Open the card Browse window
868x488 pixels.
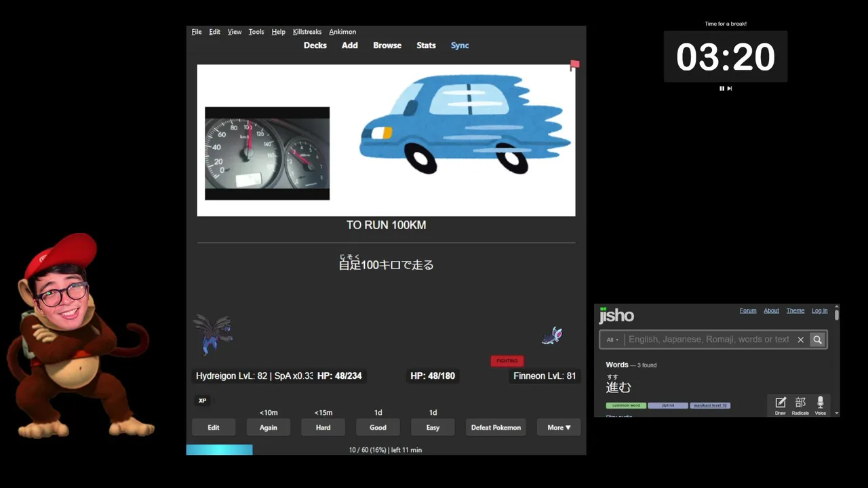(387, 45)
